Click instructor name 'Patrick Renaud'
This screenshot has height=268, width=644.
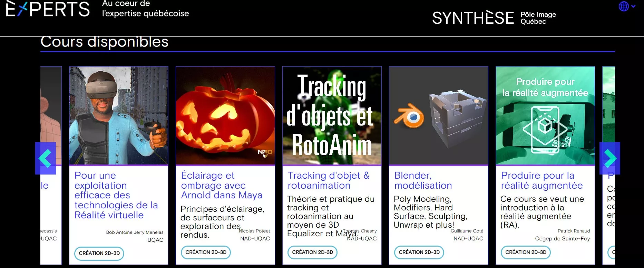pyautogui.click(x=574, y=231)
